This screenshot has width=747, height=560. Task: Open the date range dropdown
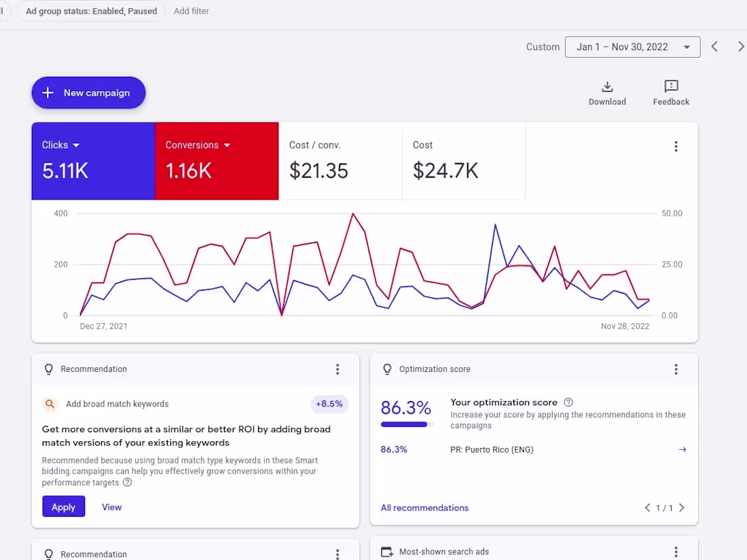(688, 47)
